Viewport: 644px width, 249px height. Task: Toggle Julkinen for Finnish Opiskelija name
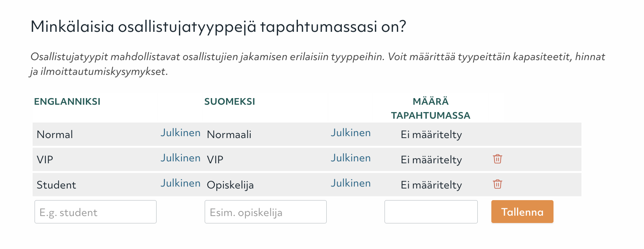click(x=351, y=183)
